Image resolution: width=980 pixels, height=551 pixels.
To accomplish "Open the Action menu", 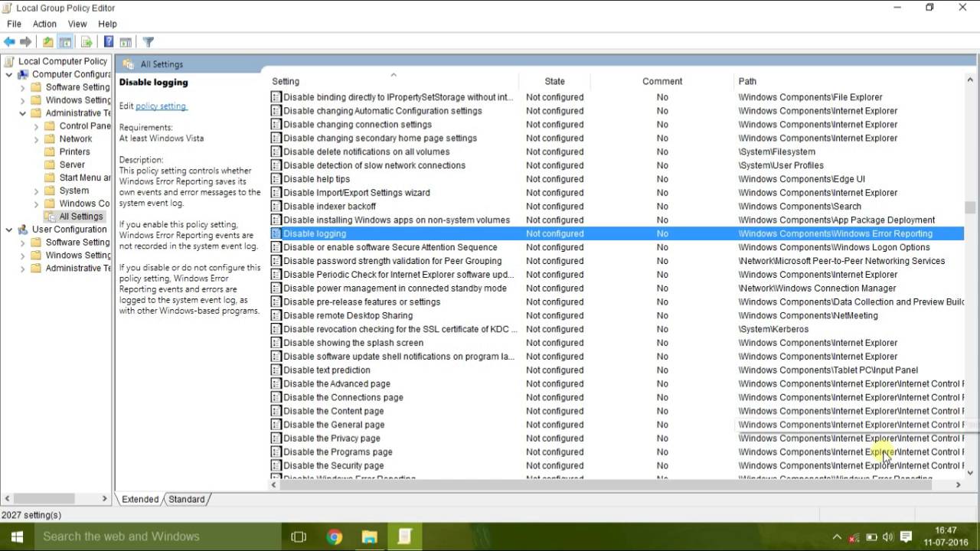I will [x=44, y=24].
